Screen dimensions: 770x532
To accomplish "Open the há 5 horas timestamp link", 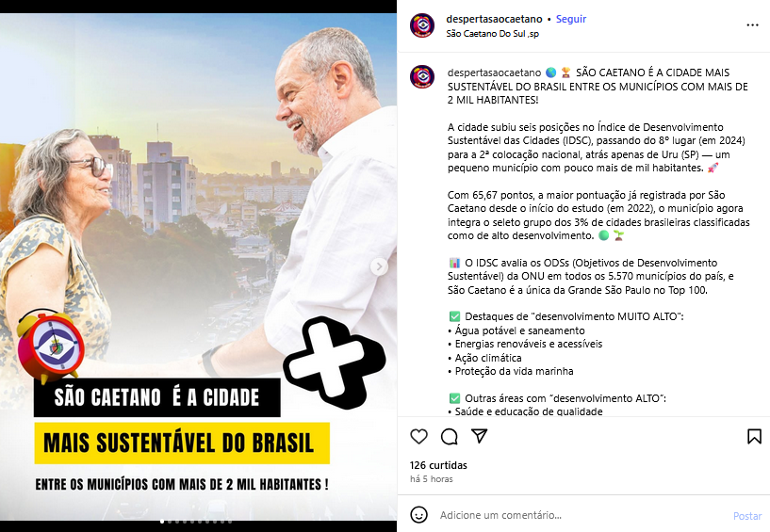I will pyautogui.click(x=431, y=479).
